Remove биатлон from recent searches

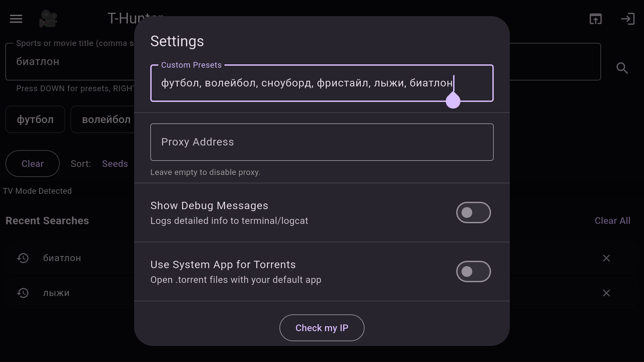coord(606,258)
